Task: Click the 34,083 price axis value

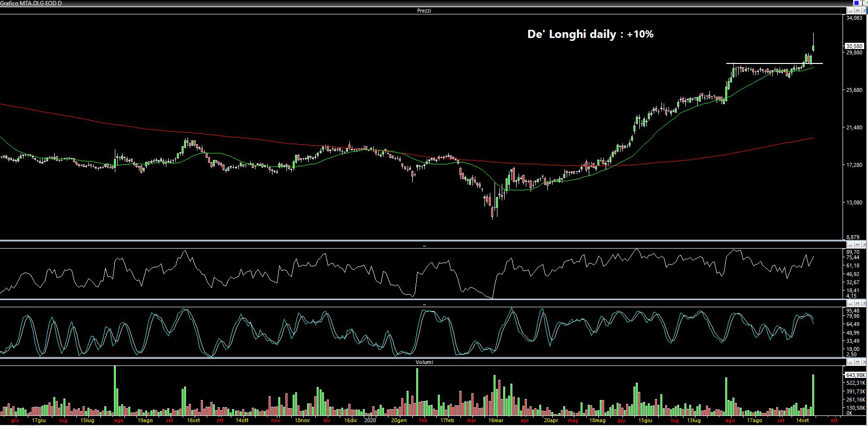Action: (854, 18)
